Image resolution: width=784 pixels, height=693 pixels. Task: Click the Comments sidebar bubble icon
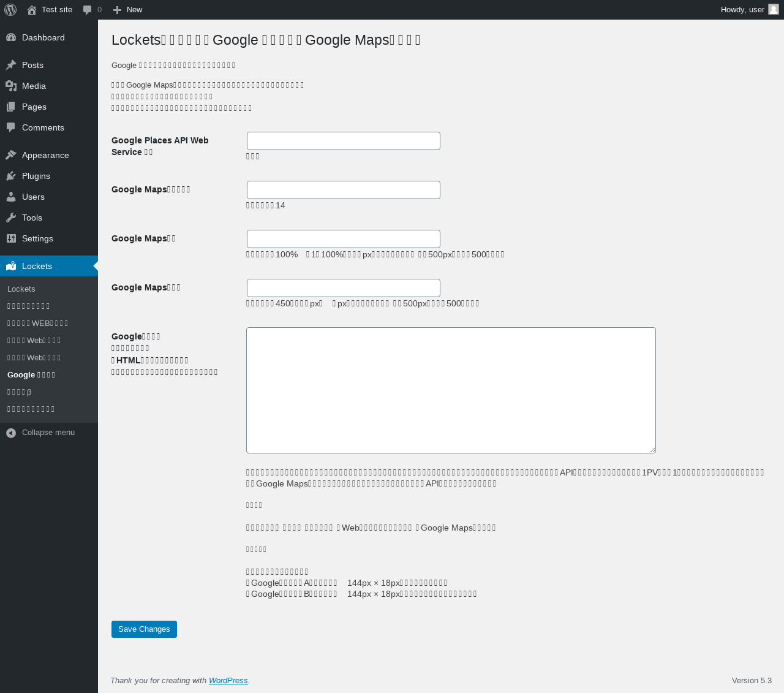pyautogui.click(x=11, y=127)
